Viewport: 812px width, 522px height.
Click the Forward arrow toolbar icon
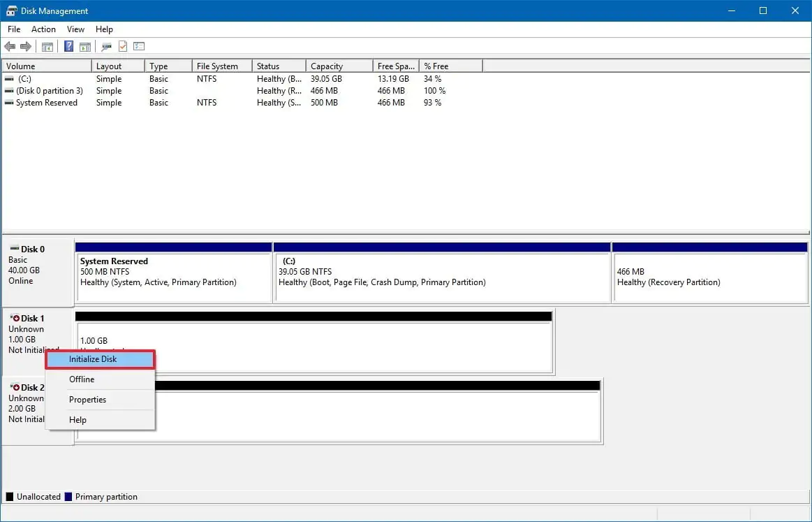click(x=26, y=47)
